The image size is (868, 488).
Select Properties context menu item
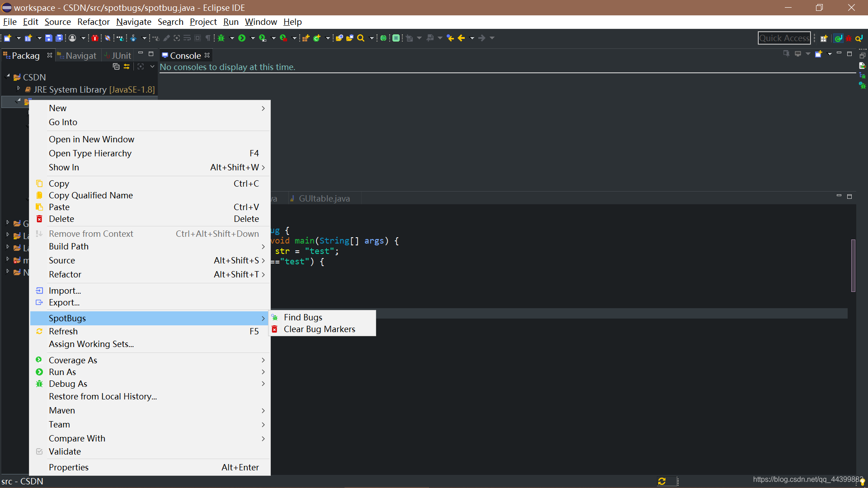coord(69,467)
